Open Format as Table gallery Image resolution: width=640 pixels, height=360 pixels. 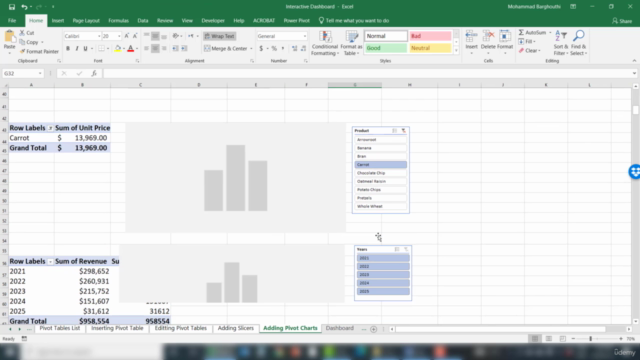coord(351,43)
